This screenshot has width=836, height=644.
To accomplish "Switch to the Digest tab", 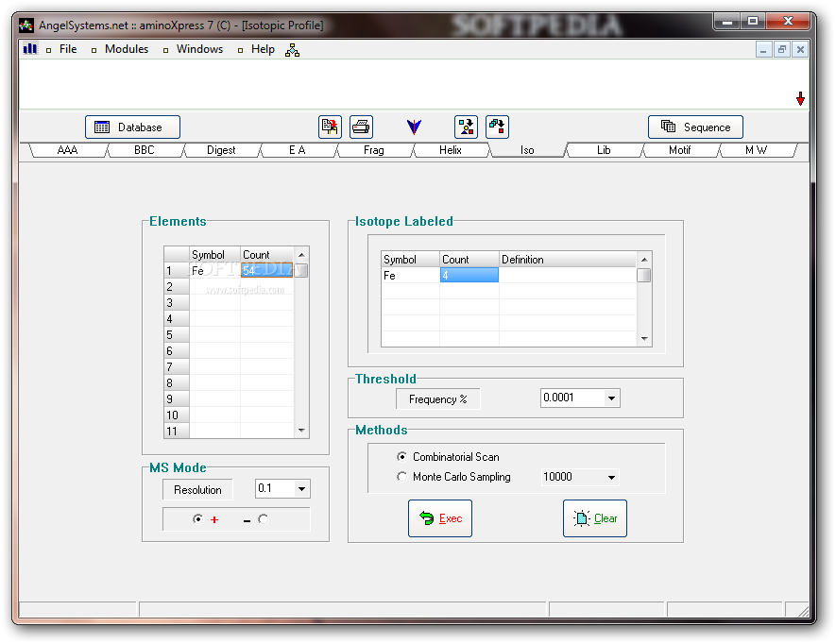I will click(221, 150).
